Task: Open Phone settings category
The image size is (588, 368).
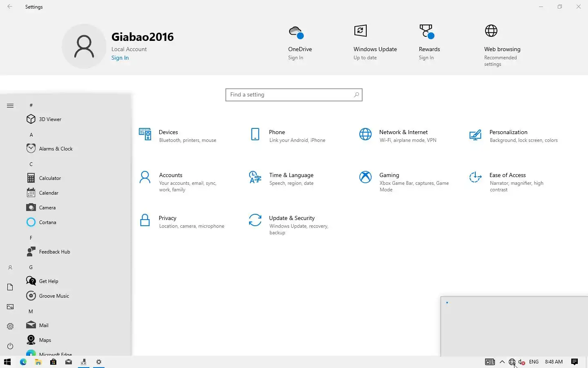Action: coord(287,136)
